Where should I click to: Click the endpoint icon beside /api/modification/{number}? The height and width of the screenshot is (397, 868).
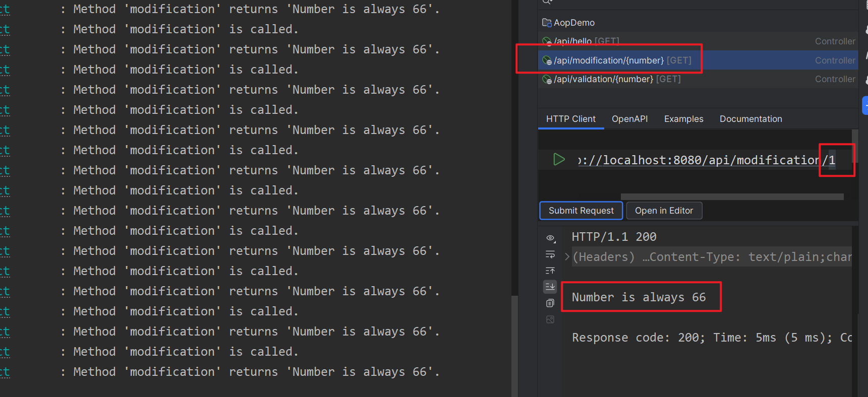547,61
